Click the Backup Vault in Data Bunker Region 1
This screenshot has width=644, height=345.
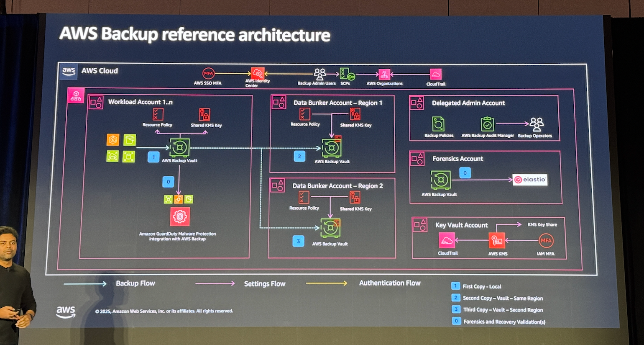(332, 148)
